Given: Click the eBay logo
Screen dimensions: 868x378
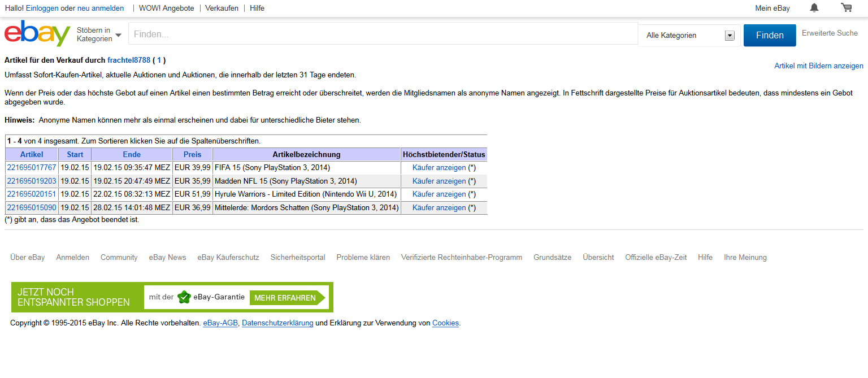Looking at the screenshot, I should (x=37, y=34).
